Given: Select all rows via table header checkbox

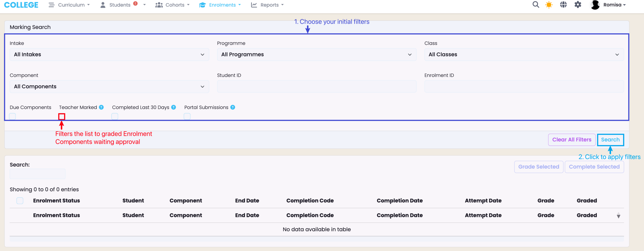Looking at the screenshot, I should 20,201.
